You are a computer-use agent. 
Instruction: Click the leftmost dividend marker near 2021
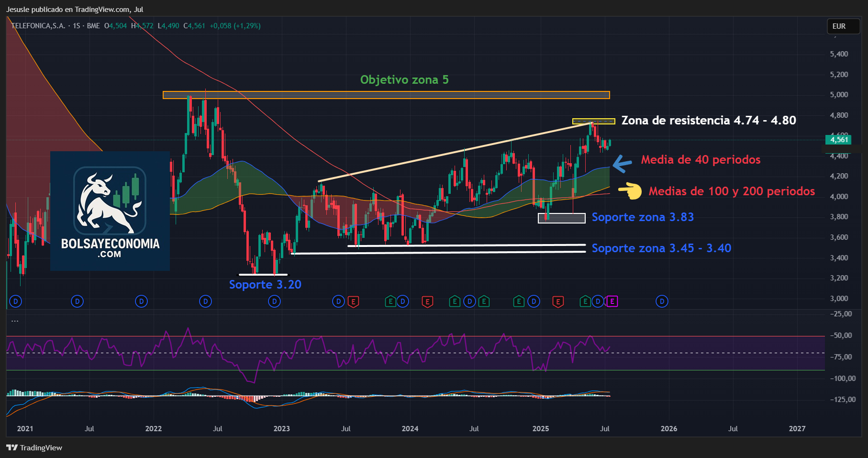click(x=16, y=302)
